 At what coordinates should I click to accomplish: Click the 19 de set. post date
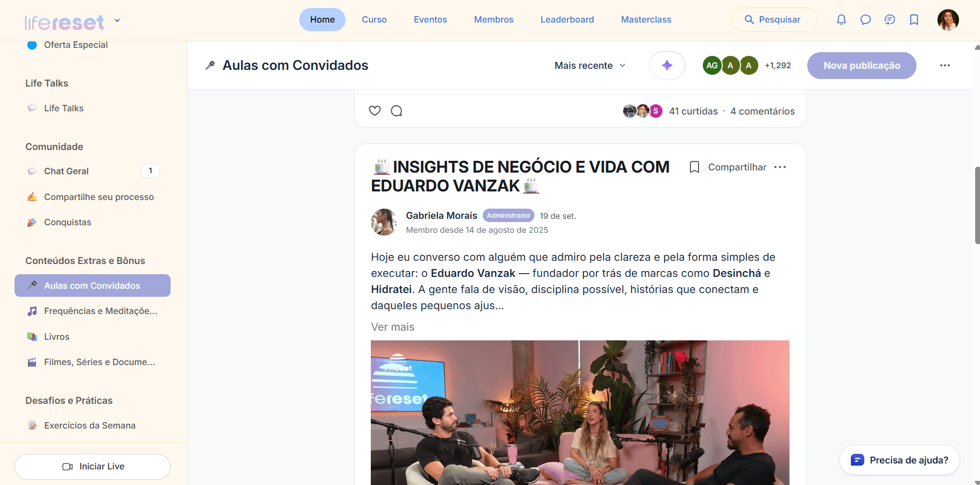(x=558, y=216)
